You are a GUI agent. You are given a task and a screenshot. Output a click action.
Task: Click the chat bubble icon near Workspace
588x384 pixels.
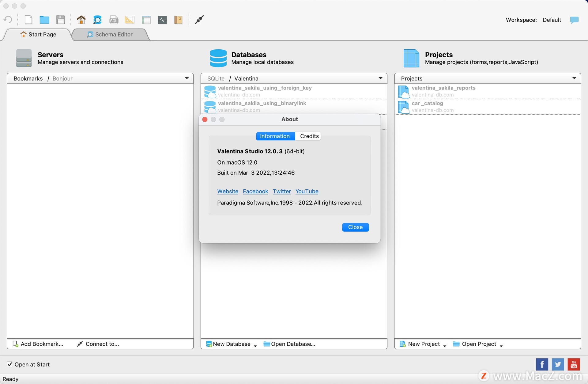[574, 20]
